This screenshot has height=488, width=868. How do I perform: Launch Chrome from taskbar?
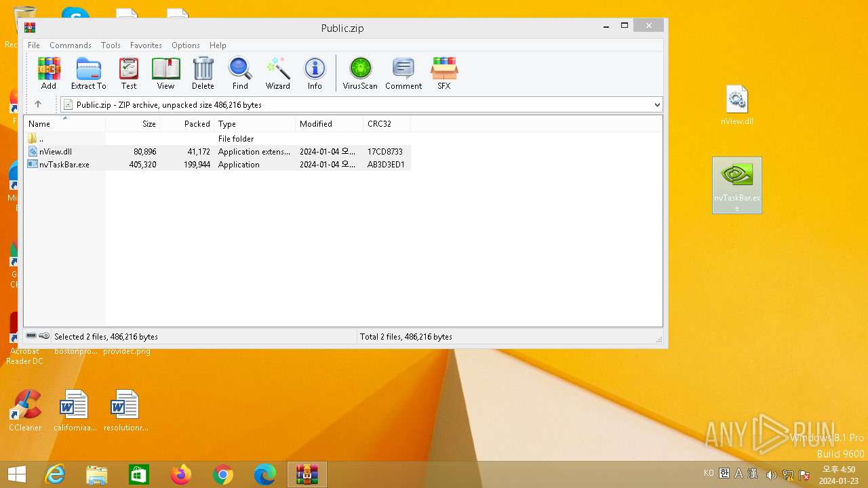(223, 474)
